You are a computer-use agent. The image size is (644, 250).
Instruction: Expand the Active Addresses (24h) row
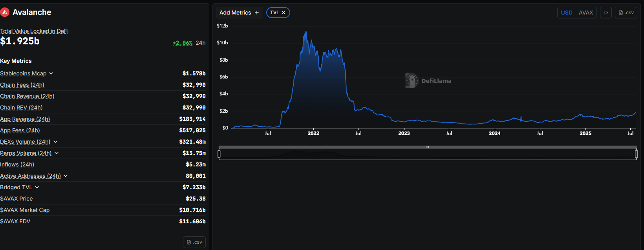click(66, 176)
